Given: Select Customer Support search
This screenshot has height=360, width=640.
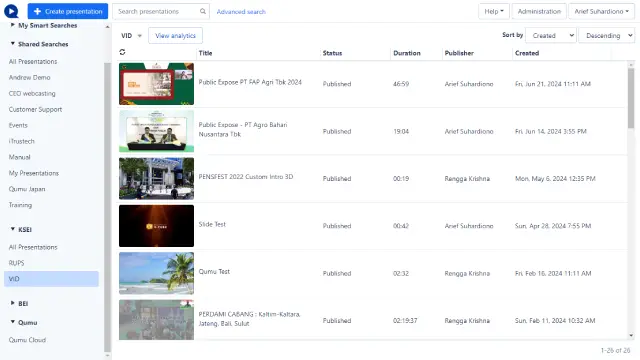Looking at the screenshot, I should (x=36, y=109).
